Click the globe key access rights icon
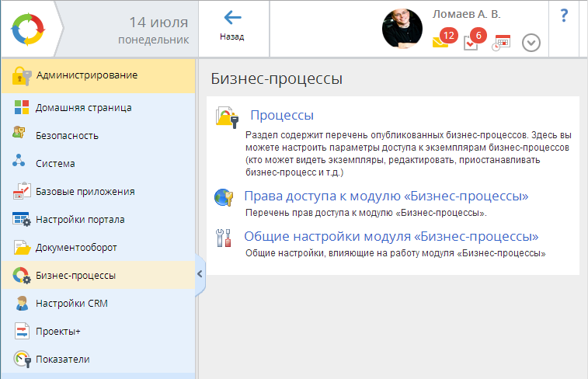Image resolution: width=588 pixels, height=379 pixels. coord(223,197)
